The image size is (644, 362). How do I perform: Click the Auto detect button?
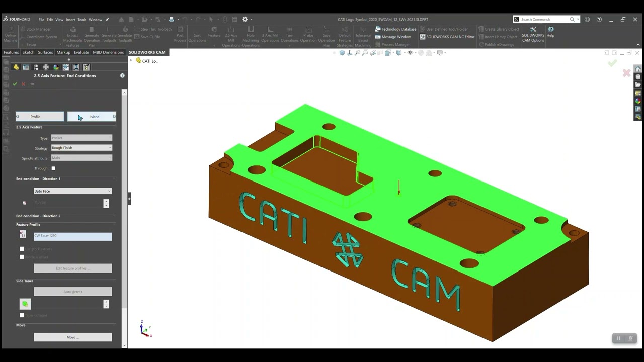click(x=73, y=292)
